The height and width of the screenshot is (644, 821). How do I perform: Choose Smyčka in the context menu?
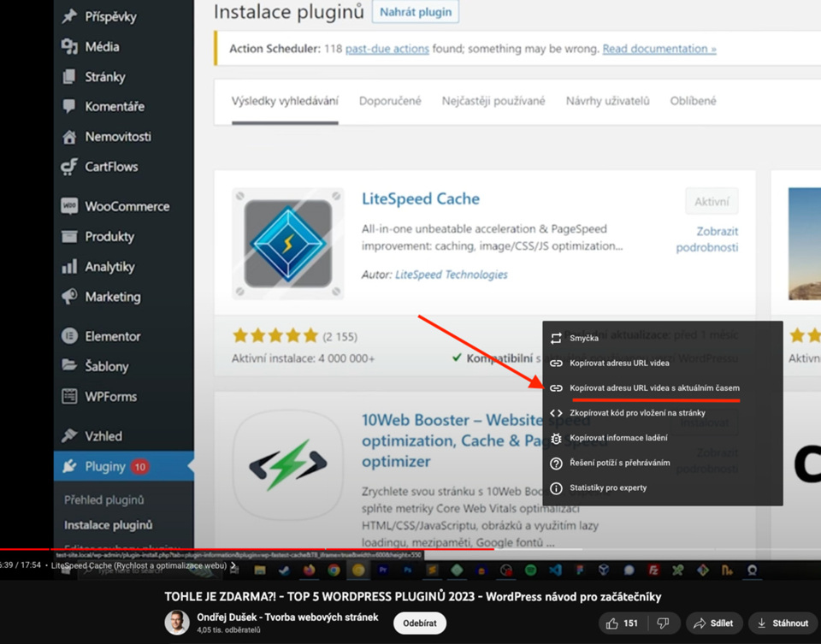[662, 338]
